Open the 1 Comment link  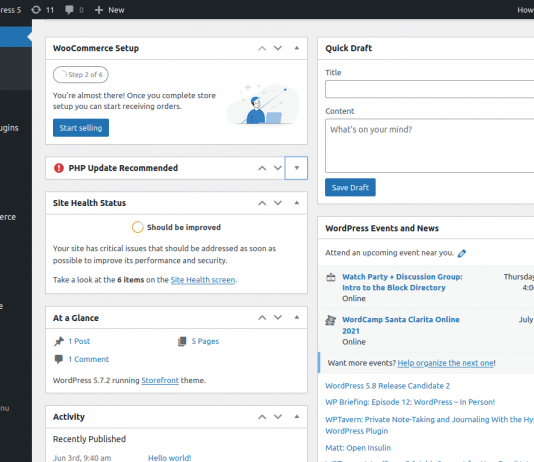pos(89,359)
